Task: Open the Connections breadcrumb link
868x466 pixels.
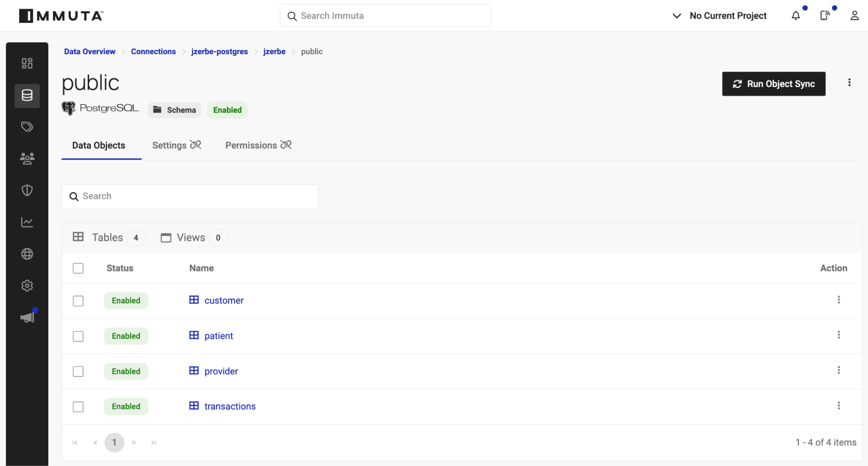Action: (153, 52)
